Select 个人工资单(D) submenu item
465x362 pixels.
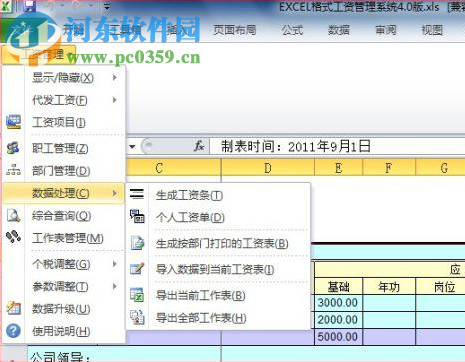tap(218, 217)
